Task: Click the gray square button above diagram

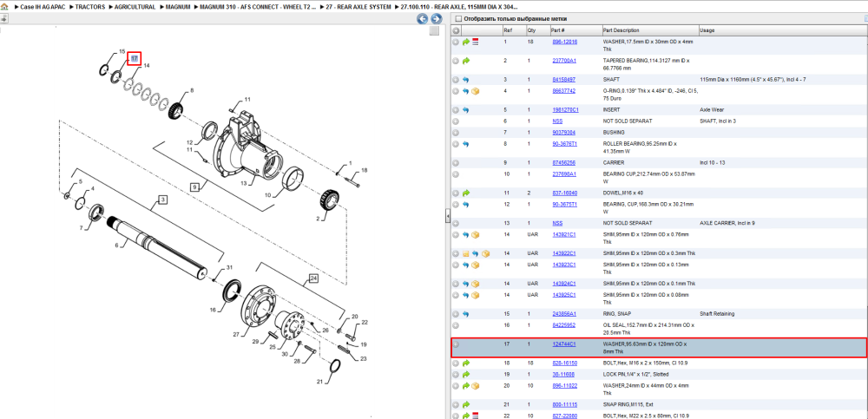Action: tap(435, 31)
